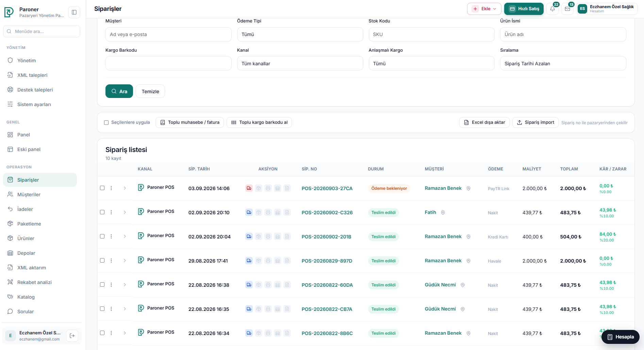The height and width of the screenshot is (350, 644).
Task: Click the Müşteri name or e-mail field
Action: click(168, 34)
